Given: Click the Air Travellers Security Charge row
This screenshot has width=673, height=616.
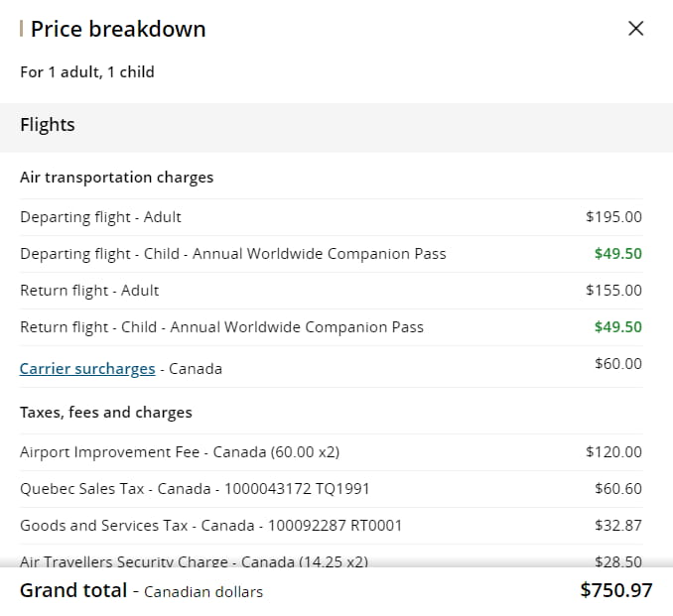Looking at the screenshot, I should coord(194,561).
